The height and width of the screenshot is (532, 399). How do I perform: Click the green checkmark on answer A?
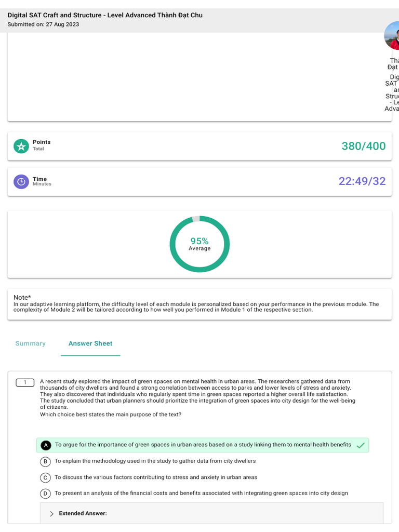[x=361, y=445]
